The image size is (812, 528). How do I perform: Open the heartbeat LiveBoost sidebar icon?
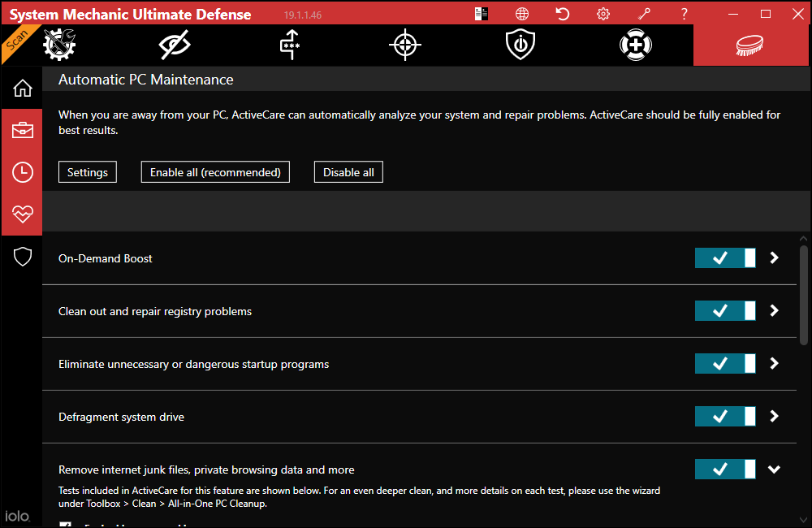point(22,214)
